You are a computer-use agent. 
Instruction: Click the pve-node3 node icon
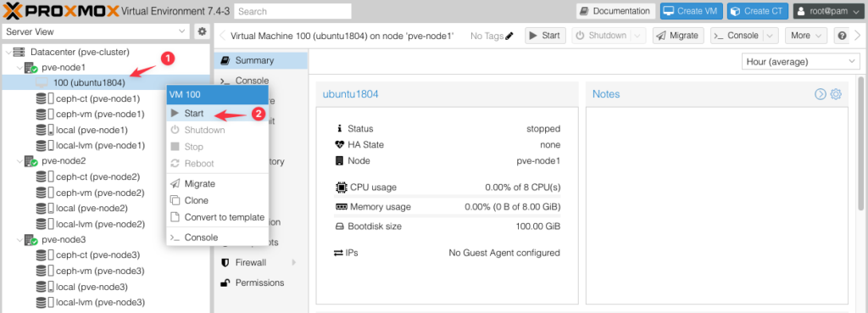[31, 240]
